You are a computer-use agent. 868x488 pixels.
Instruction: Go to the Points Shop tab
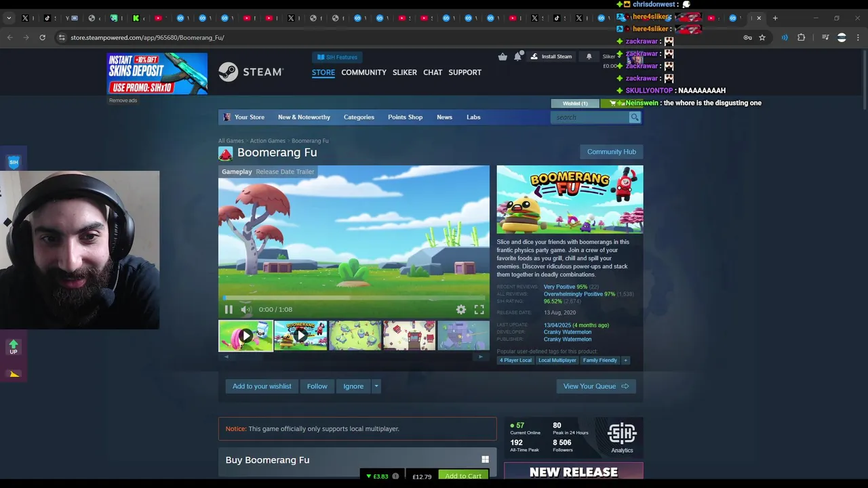(405, 117)
